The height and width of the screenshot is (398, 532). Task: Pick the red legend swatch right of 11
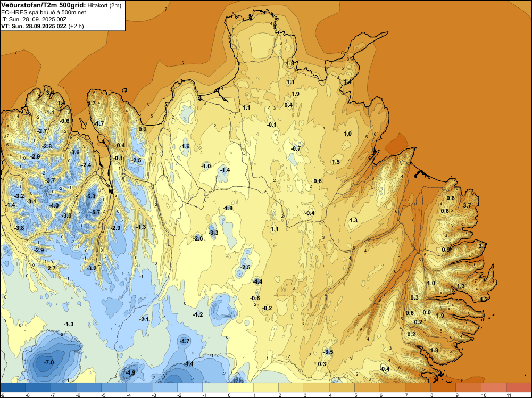pos(519,387)
